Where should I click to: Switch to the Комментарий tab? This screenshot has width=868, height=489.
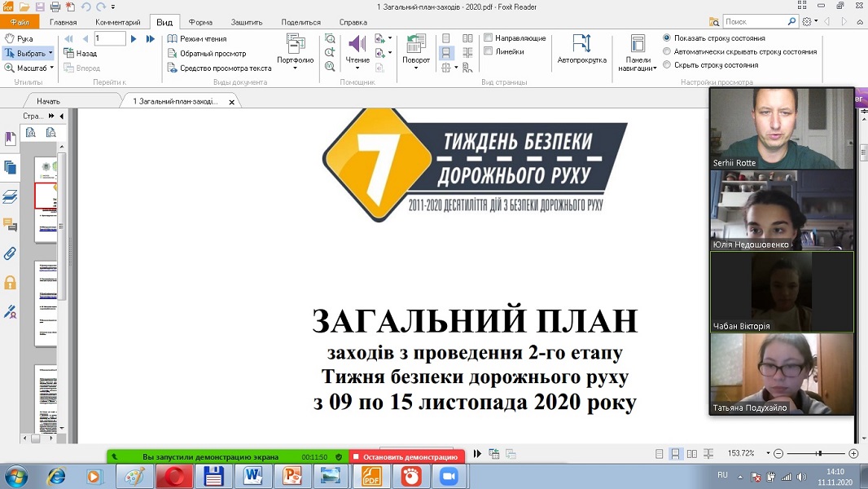pos(118,22)
